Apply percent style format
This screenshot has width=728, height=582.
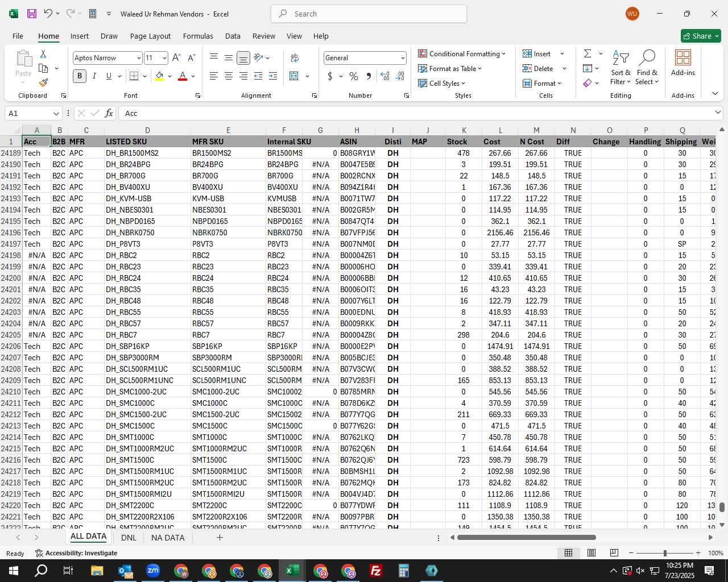tap(354, 76)
